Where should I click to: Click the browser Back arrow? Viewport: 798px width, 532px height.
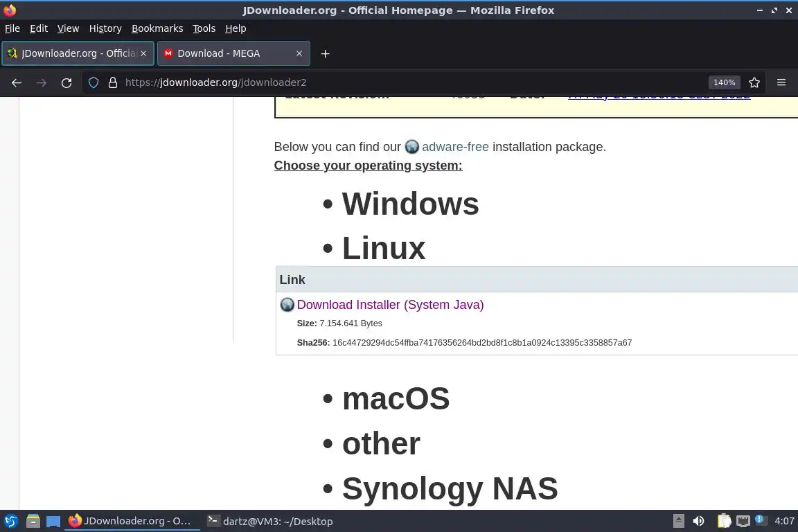click(x=17, y=82)
